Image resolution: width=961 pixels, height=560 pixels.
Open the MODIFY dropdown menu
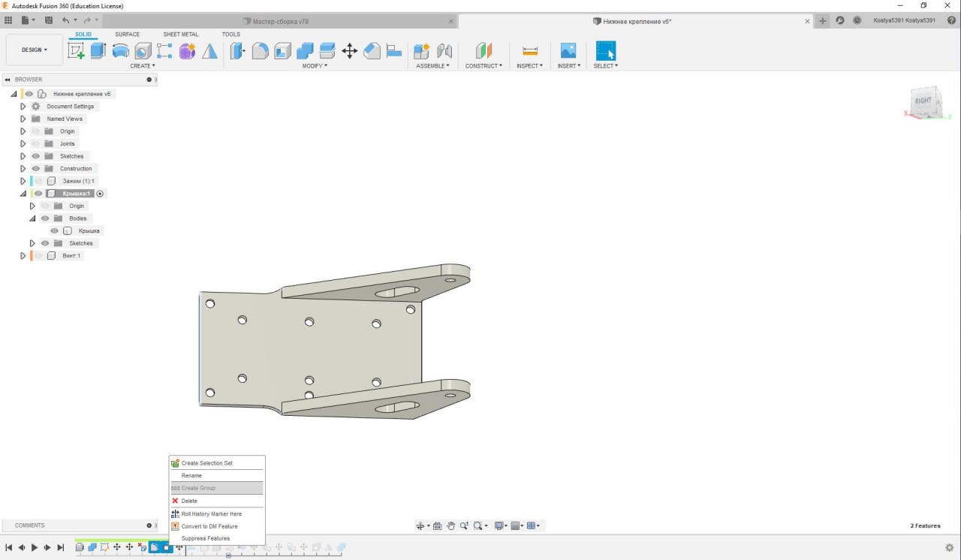315,66
